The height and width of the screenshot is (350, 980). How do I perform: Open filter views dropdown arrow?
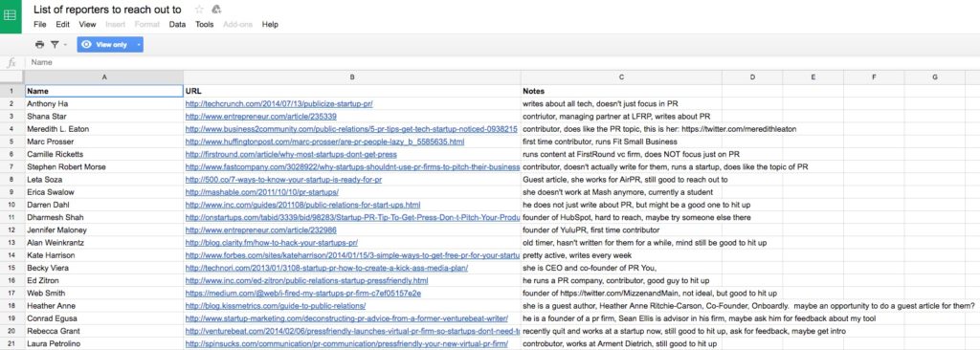coord(65,45)
